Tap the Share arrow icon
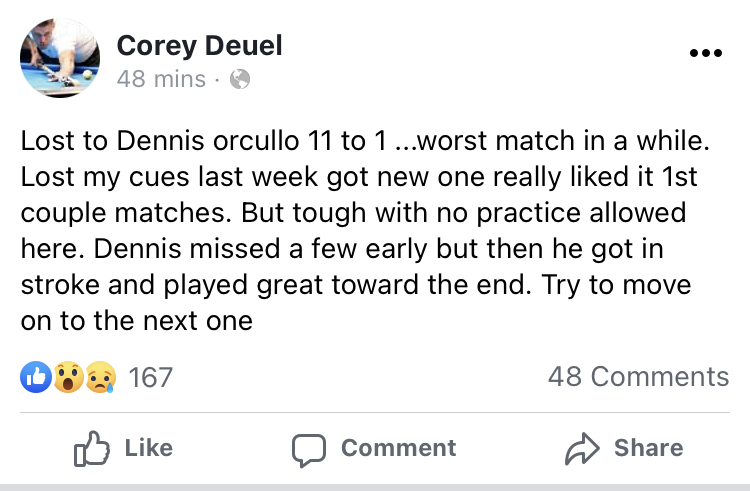750x491 pixels. [x=581, y=448]
